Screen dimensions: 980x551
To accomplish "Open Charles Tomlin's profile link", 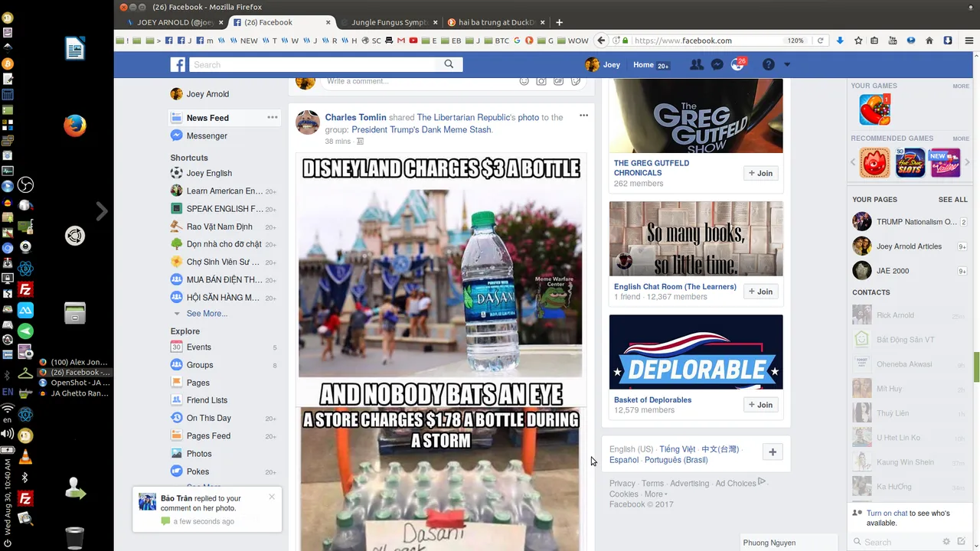I will pos(355,117).
